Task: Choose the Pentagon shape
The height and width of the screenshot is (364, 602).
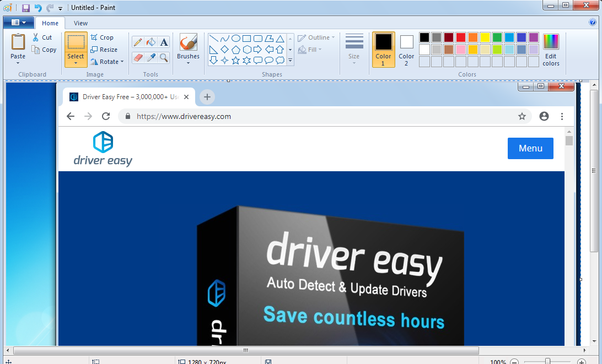Action: tap(236, 50)
